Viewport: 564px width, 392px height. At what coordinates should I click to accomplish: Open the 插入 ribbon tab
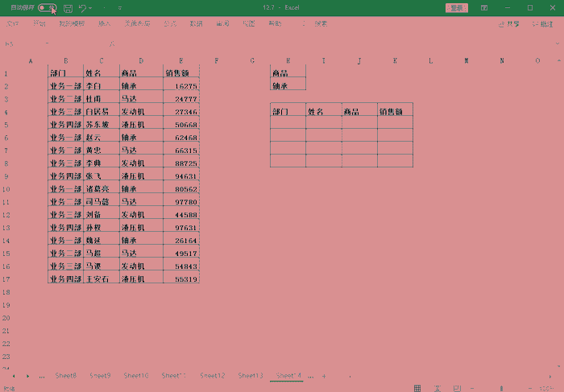coord(105,24)
